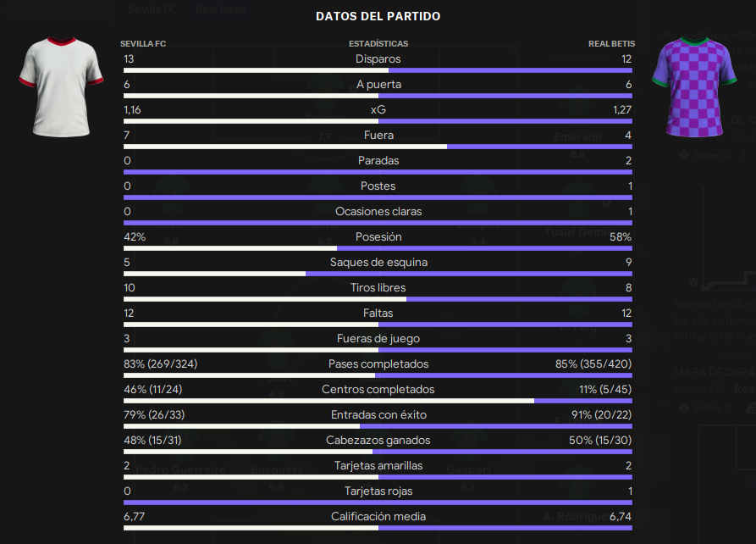756x544 pixels.
Task: Click the Real Betis checkered purple shirt icon
Action: pos(694,87)
